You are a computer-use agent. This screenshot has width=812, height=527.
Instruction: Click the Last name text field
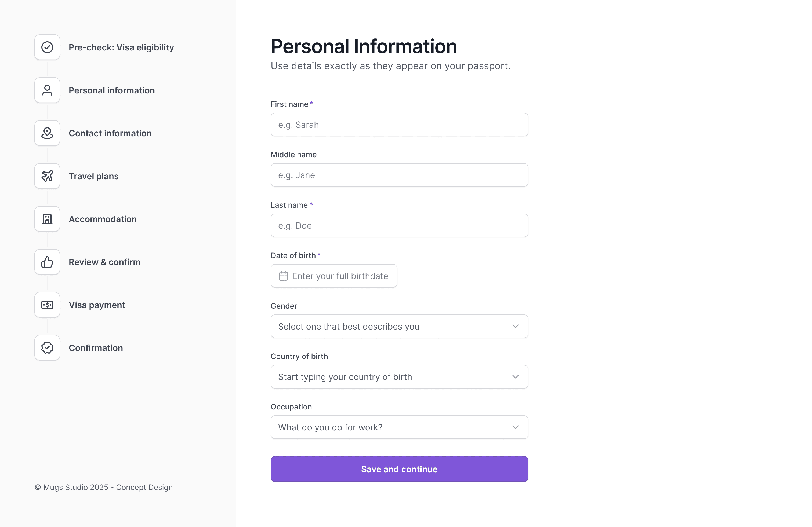399,225
